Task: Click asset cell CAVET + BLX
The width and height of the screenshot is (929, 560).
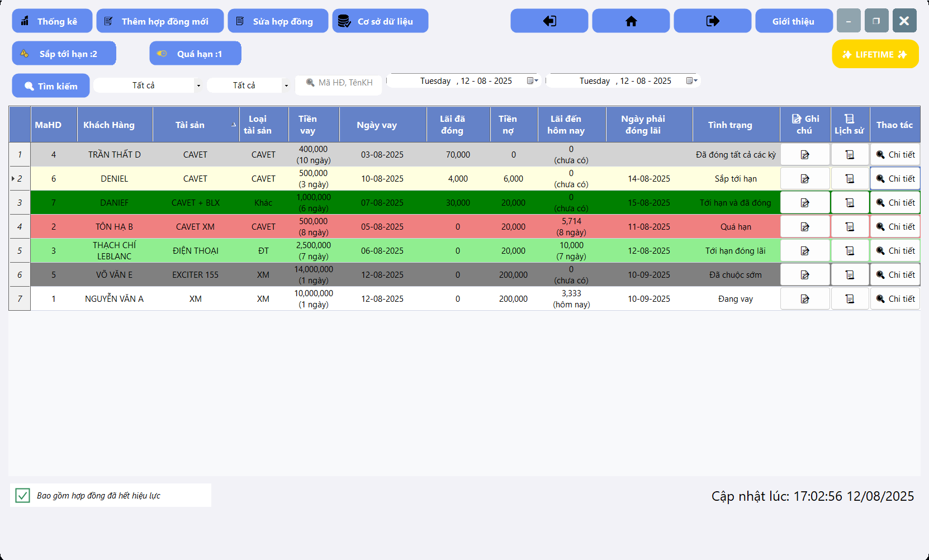Action: tap(196, 203)
